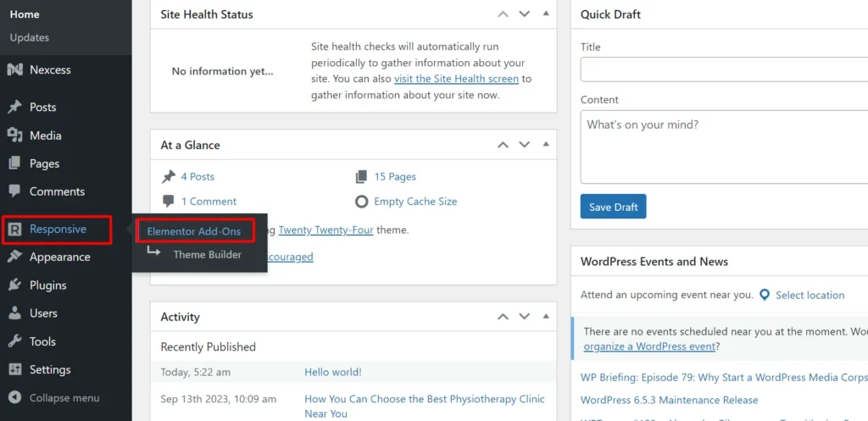Click the Tools wrench icon
Image resolution: width=868 pixels, height=421 pixels.
15,341
